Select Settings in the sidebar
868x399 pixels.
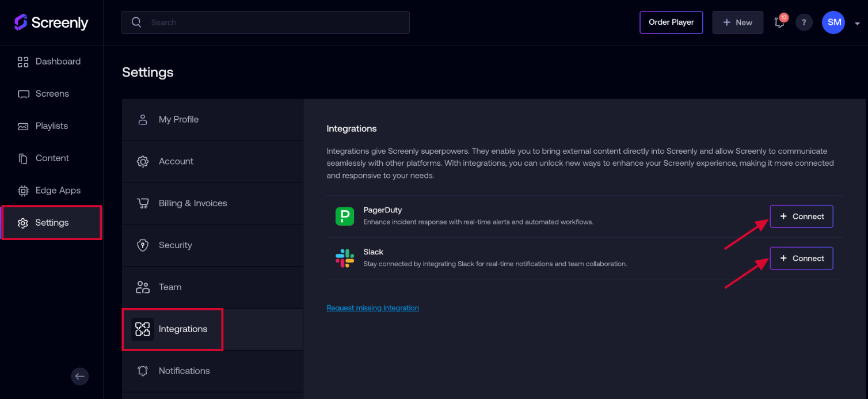(x=52, y=223)
